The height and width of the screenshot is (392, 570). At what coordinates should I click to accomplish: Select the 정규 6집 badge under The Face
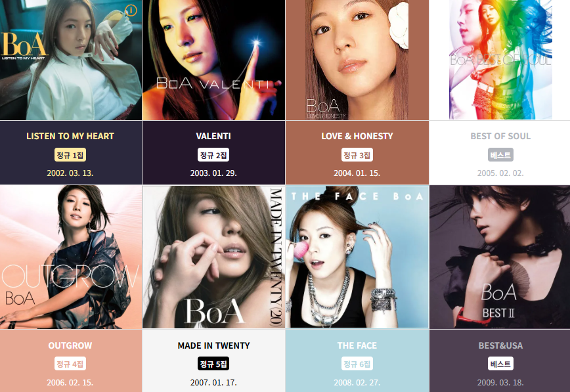tap(357, 364)
